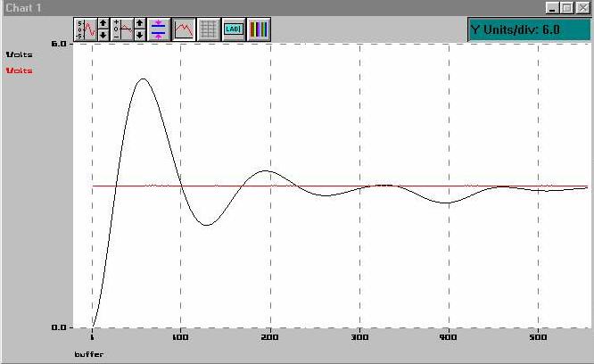Select the red Volts trace label
The width and height of the screenshot is (594, 364).
[x=20, y=70]
